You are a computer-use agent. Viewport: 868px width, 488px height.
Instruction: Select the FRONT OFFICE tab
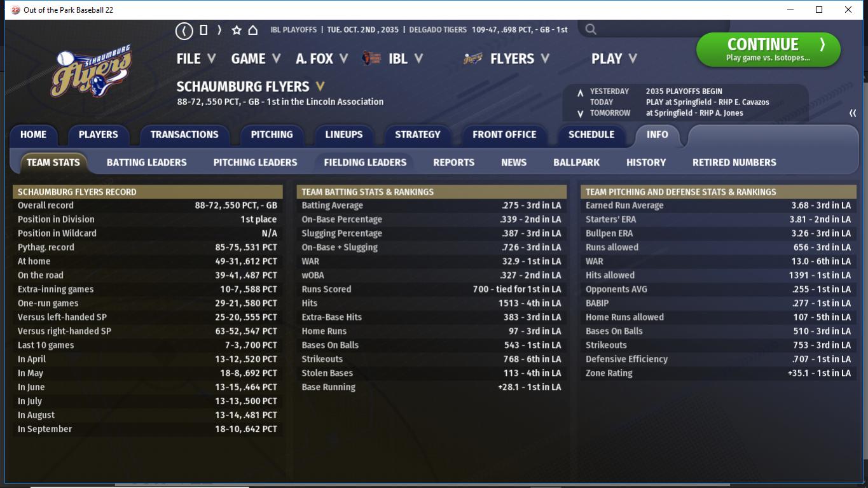click(504, 135)
